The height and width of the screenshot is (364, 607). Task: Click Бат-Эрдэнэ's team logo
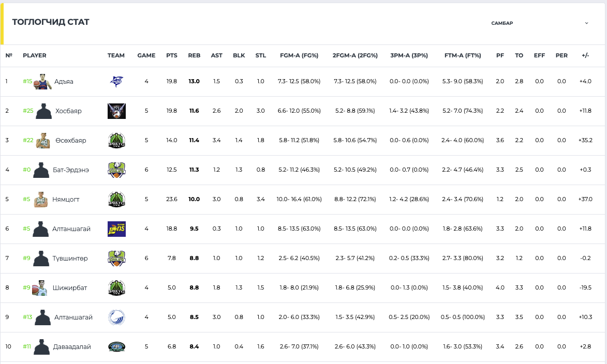click(116, 170)
